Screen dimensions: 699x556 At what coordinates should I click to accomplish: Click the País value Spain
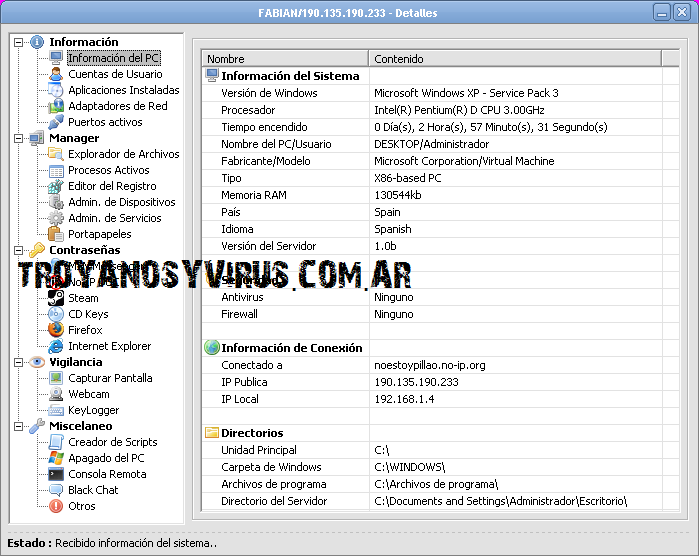(387, 212)
